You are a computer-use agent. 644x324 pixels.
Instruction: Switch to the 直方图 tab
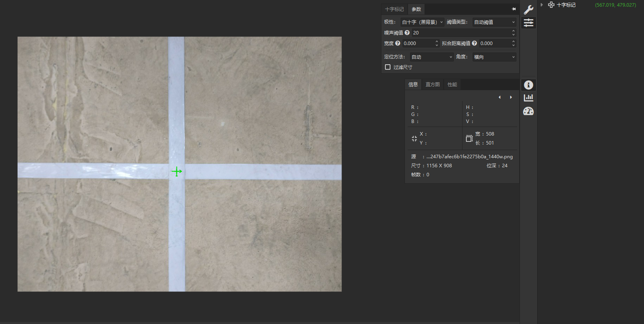pyautogui.click(x=433, y=85)
